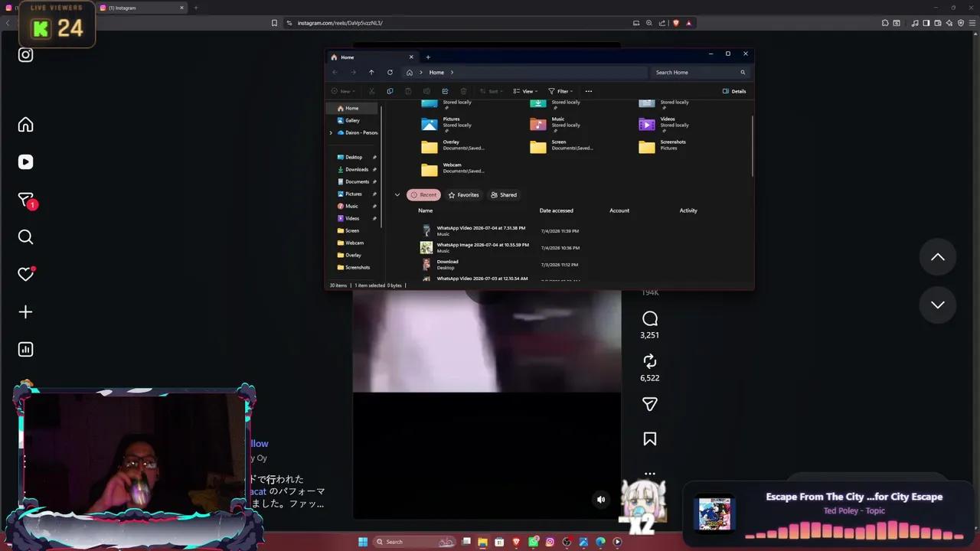
Task: Select Screenshots in Explorer navigation pane
Action: 358,267
